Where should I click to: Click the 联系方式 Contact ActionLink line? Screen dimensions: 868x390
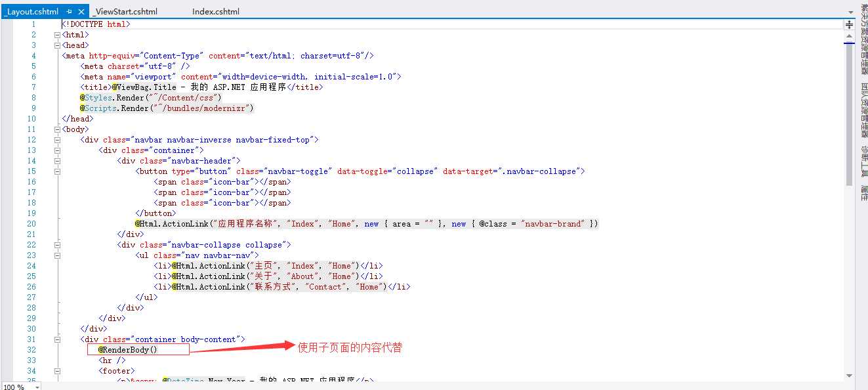click(x=282, y=287)
